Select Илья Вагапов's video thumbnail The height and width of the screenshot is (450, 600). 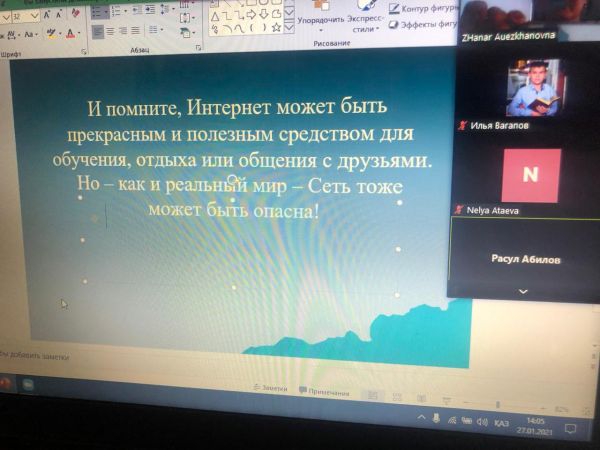tap(531, 88)
